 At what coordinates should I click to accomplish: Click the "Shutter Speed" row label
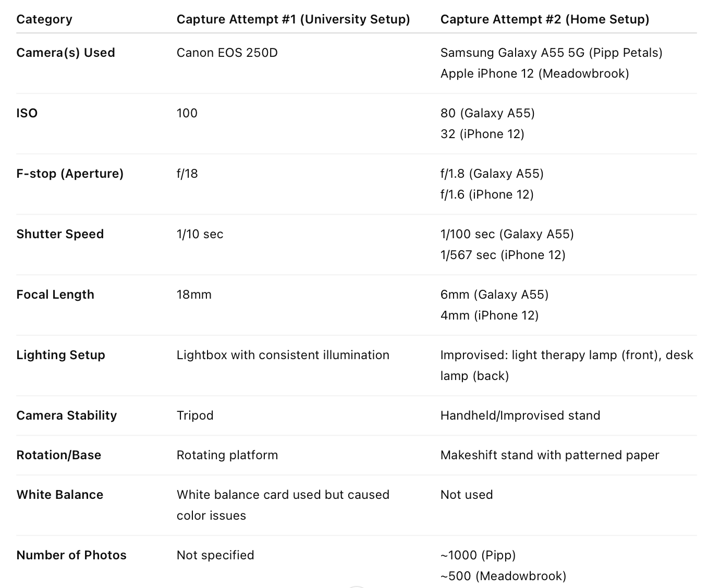[60, 234]
